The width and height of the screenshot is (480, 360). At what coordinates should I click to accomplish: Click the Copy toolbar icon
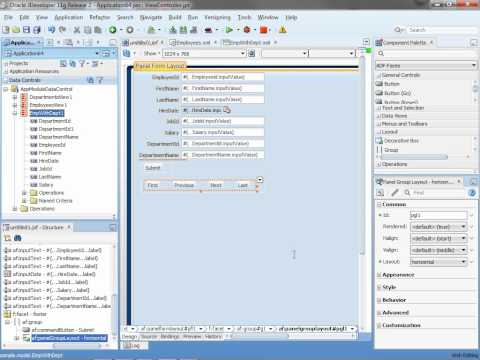[x=87, y=30]
